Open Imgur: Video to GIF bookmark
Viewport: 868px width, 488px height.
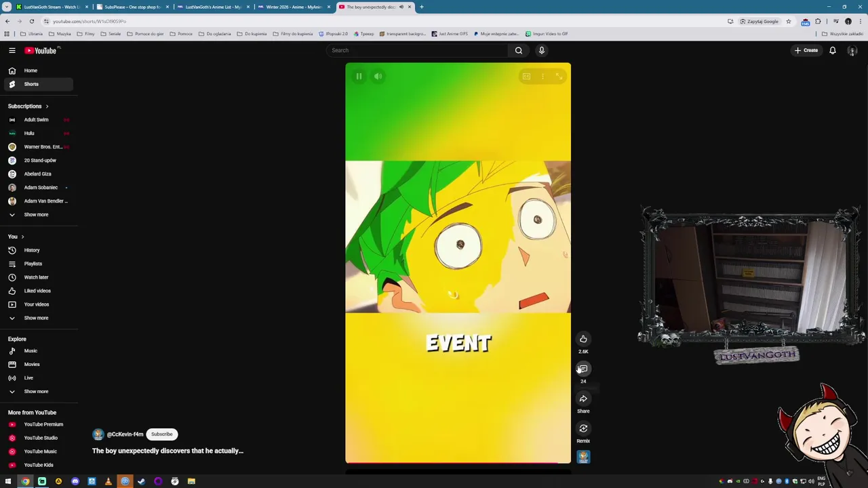547,34
